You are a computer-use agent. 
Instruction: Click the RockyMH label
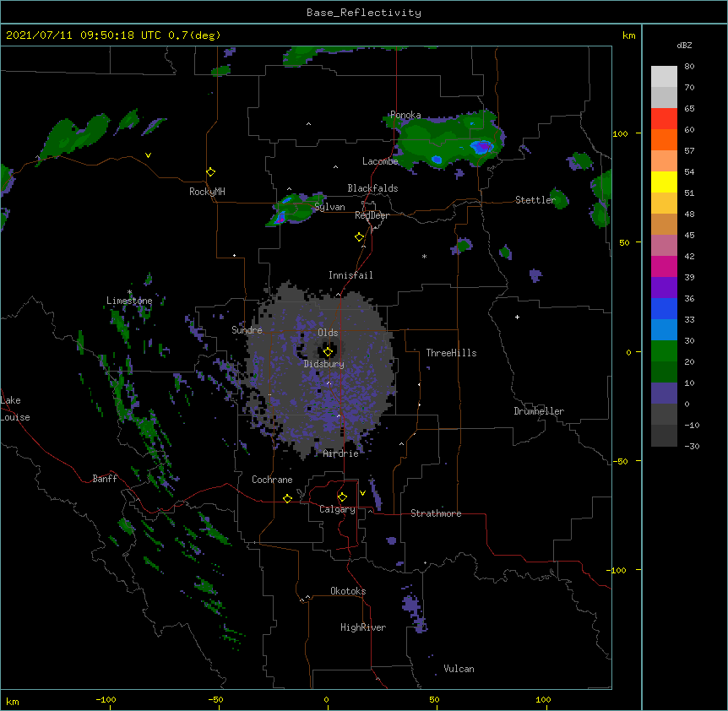[x=207, y=192]
